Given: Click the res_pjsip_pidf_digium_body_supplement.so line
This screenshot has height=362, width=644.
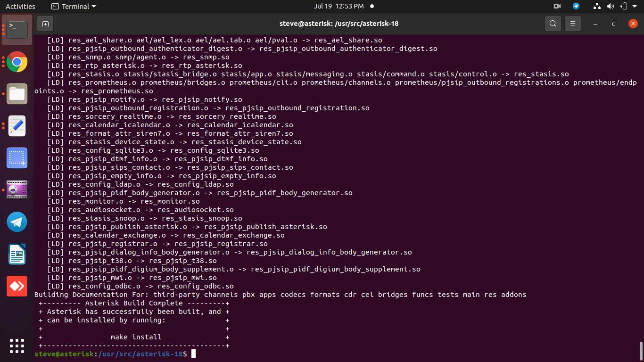Looking at the screenshot, I should [234, 269].
